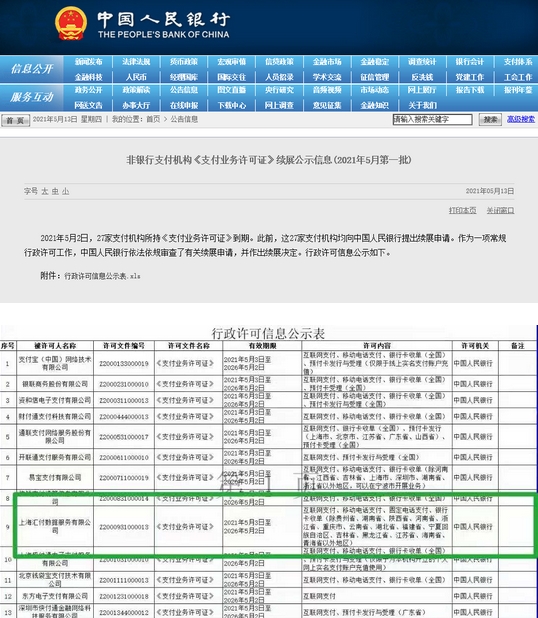Select 信贷政策 in the navigation
538x618 pixels.
point(279,62)
